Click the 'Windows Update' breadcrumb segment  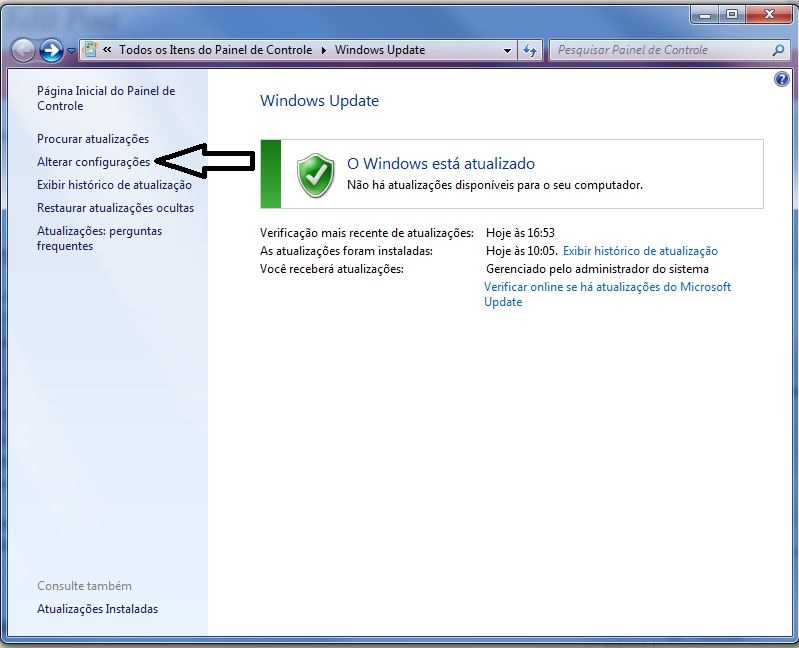(380, 50)
